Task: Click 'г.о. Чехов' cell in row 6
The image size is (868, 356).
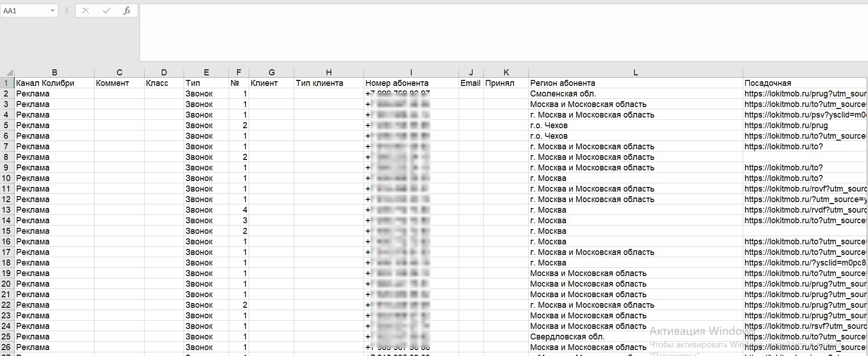Action: point(635,136)
